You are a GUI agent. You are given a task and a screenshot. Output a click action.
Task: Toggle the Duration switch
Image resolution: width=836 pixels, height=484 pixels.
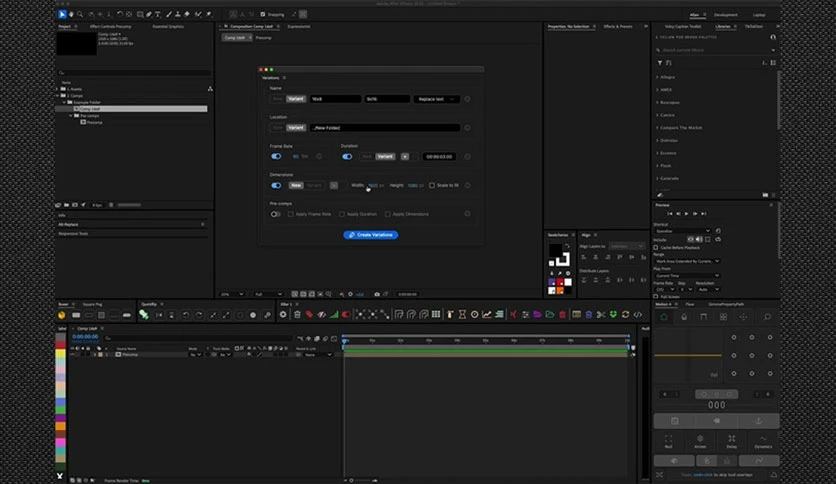(347, 157)
